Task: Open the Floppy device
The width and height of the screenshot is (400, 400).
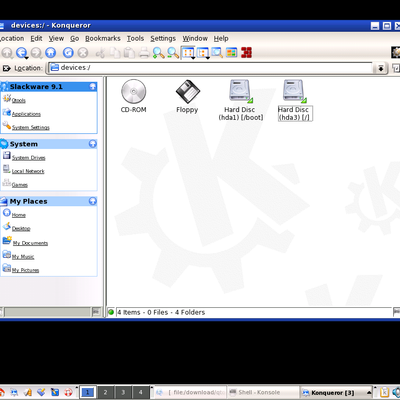Action: tap(187, 96)
